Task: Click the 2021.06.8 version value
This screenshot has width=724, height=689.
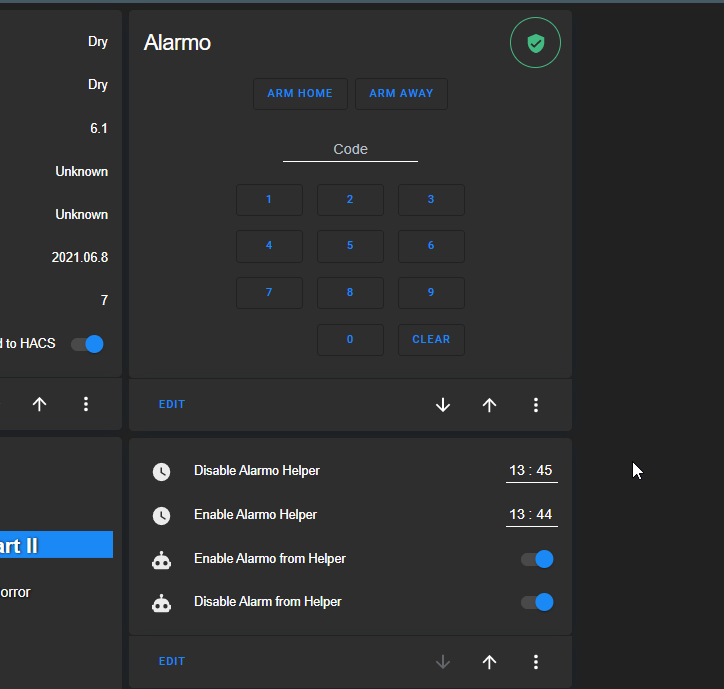Action: [x=80, y=258]
